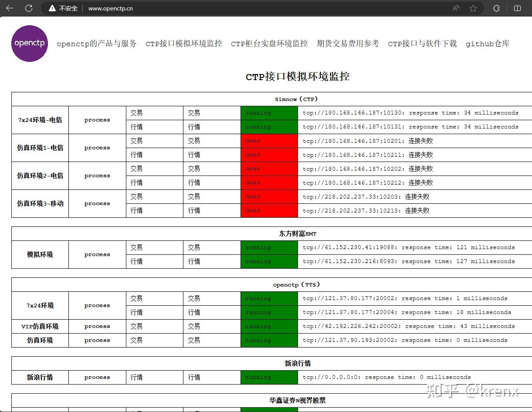This screenshot has width=532, height=412.
Task: Click the Read aloud icon near address bar
Action: click(x=455, y=8)
